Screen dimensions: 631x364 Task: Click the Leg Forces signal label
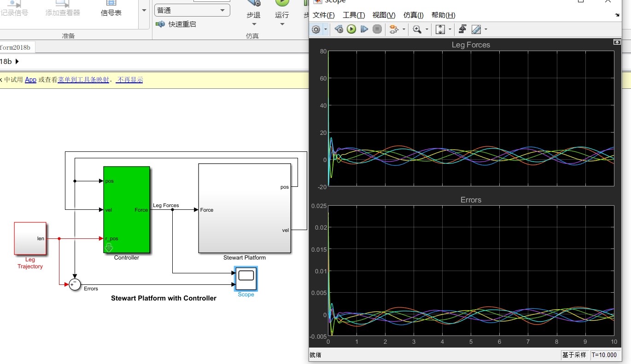coord(166,205)
